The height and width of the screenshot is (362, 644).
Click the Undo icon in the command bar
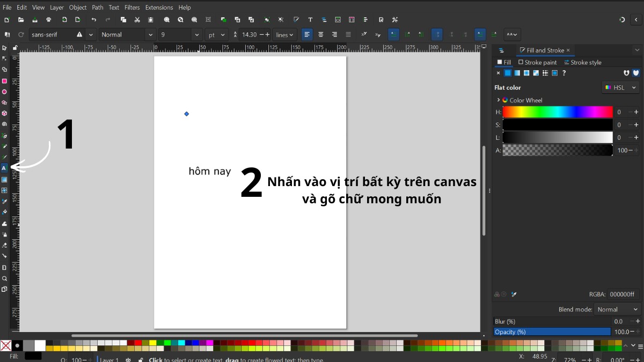point(94,19)
